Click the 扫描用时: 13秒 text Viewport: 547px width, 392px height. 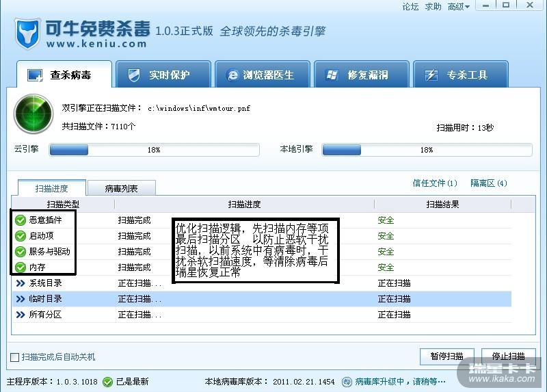click(465, 128)
